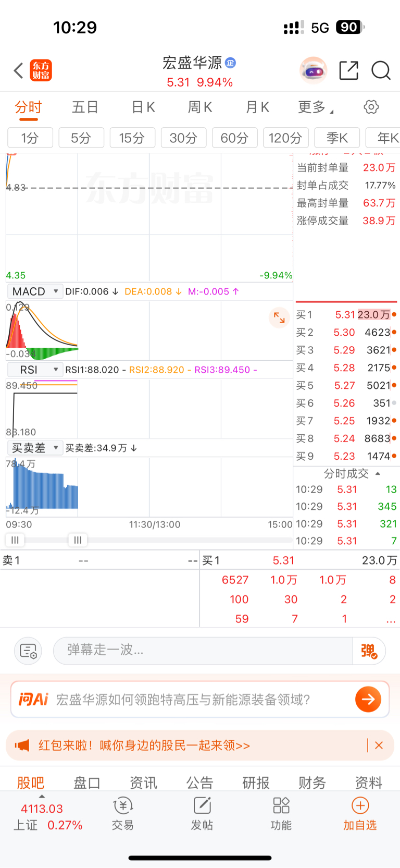Tap the 当前封单量 23.0万 row
Viewport: 400px width, 868px height.
point(346,167)
